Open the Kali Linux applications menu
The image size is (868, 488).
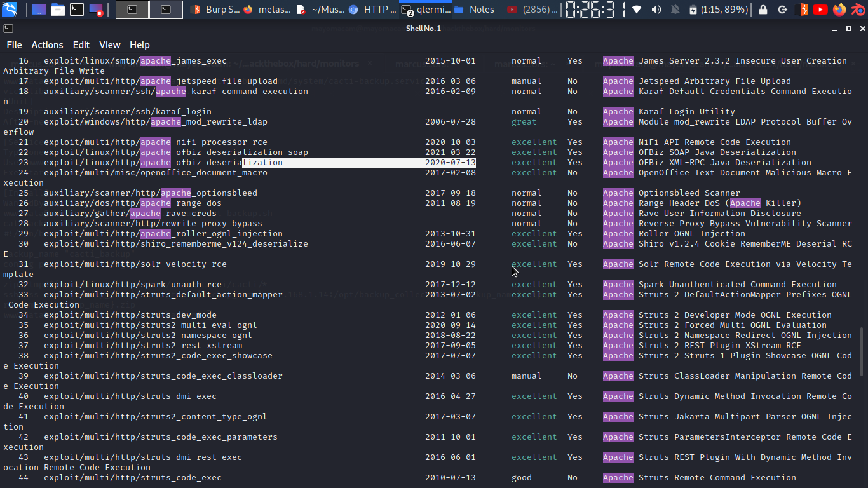tap(10, 10)
